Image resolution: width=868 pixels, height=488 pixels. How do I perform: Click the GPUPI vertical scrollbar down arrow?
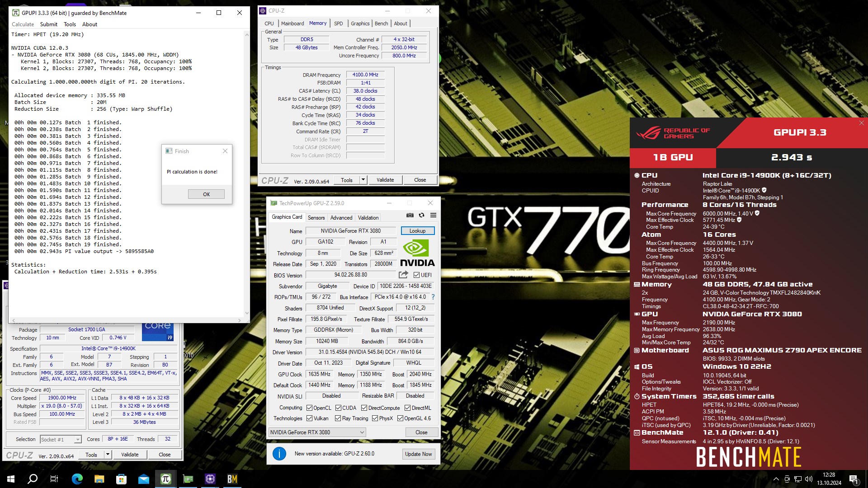pyautogui.click(x=247, y=313)
